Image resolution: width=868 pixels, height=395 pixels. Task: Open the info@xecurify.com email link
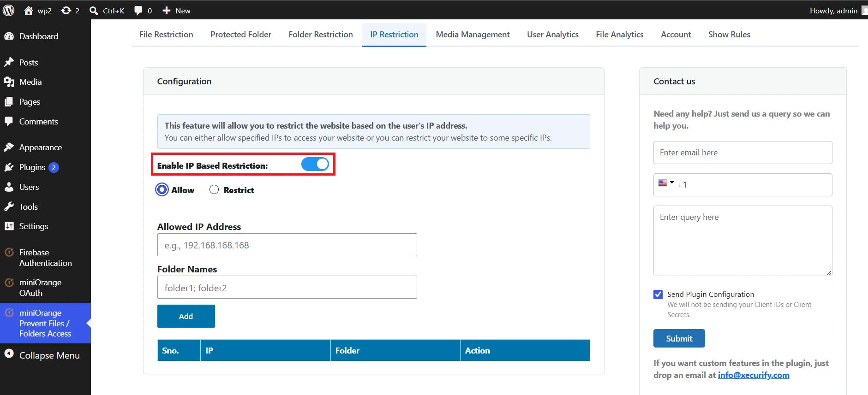point(754,375)
